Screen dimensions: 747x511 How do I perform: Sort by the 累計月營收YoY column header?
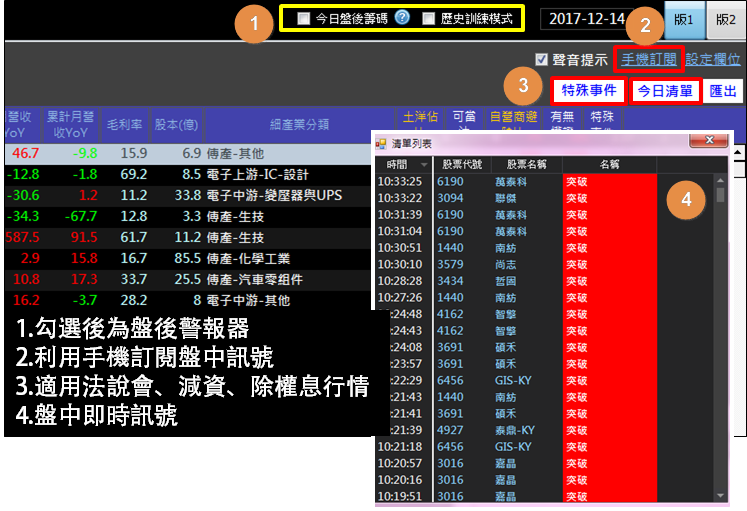click(x=71, y=124)
